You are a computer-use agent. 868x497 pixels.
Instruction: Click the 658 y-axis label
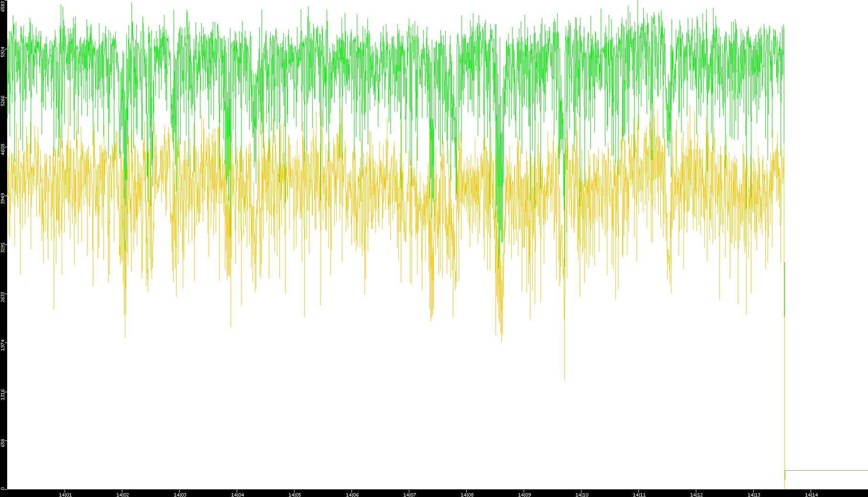point(3,443)
